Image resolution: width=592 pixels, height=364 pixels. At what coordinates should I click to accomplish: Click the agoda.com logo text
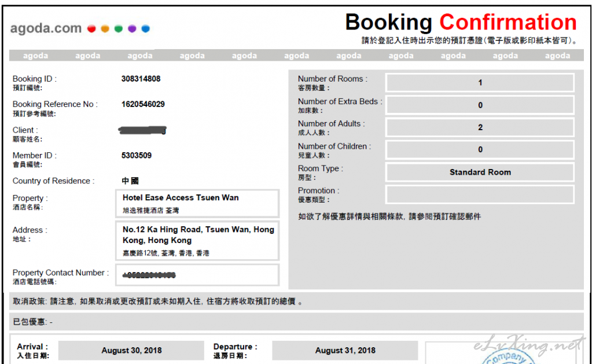click(46, 28)
